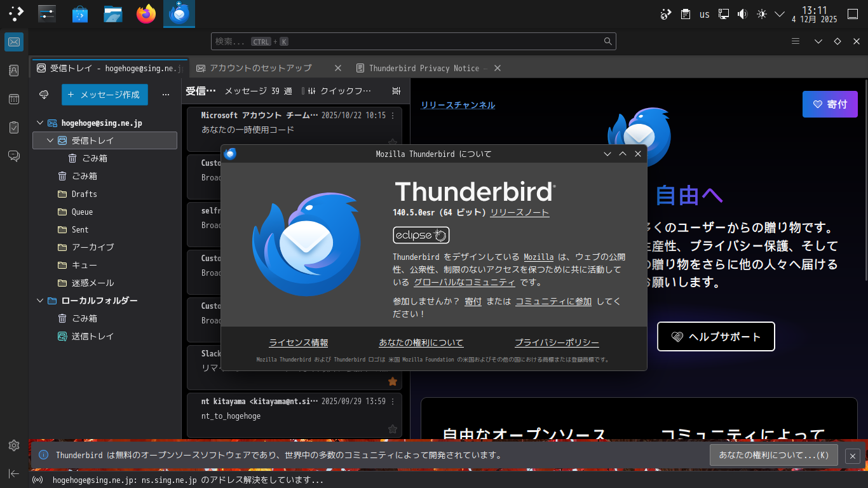Close the Thunderbird Privacy Notice tab
This screenshot has height=488, width=868.
tap(498, 68)
